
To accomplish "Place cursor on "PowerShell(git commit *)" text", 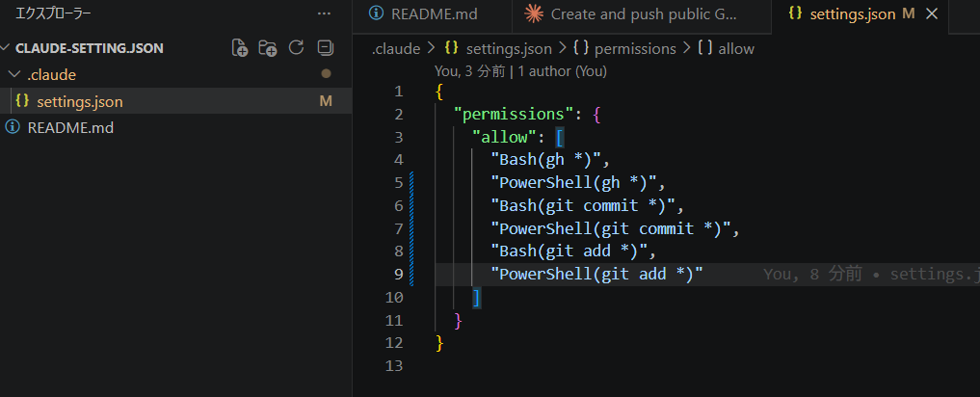I will (610, 228).
